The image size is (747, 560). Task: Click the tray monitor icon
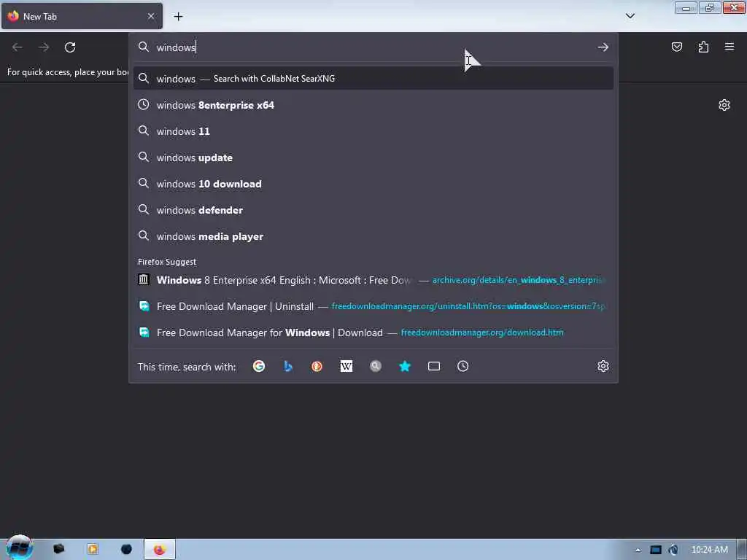pyautogui.click(x=656, y=550)
